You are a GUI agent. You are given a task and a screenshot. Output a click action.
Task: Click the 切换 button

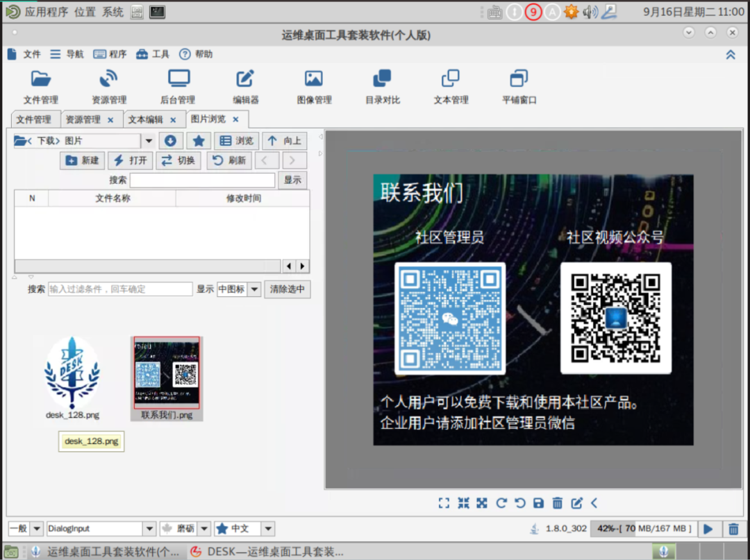(178, 160)
